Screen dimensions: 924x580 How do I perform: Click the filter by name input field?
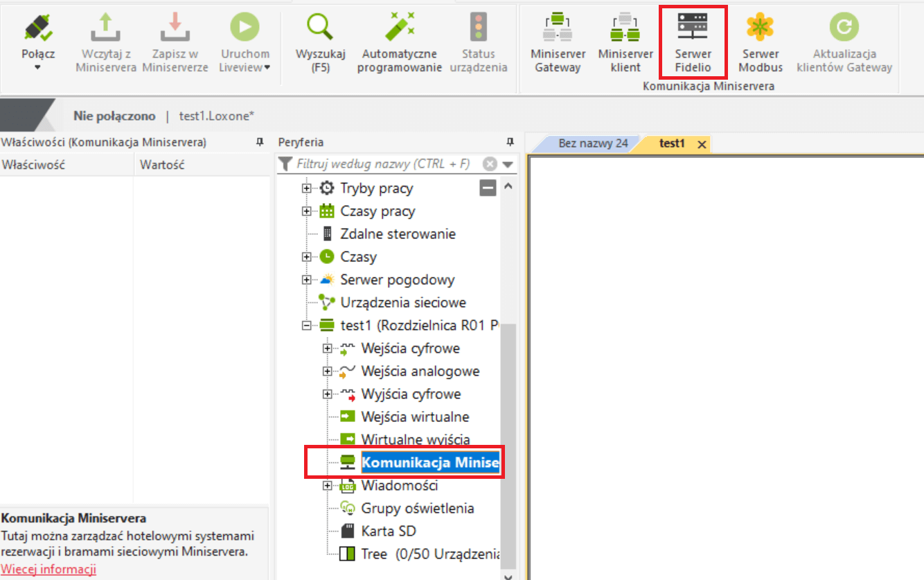click(383, 164)
